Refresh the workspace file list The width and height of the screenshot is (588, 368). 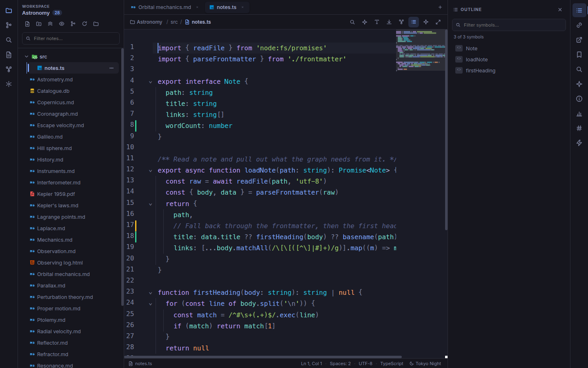point(85,24)
